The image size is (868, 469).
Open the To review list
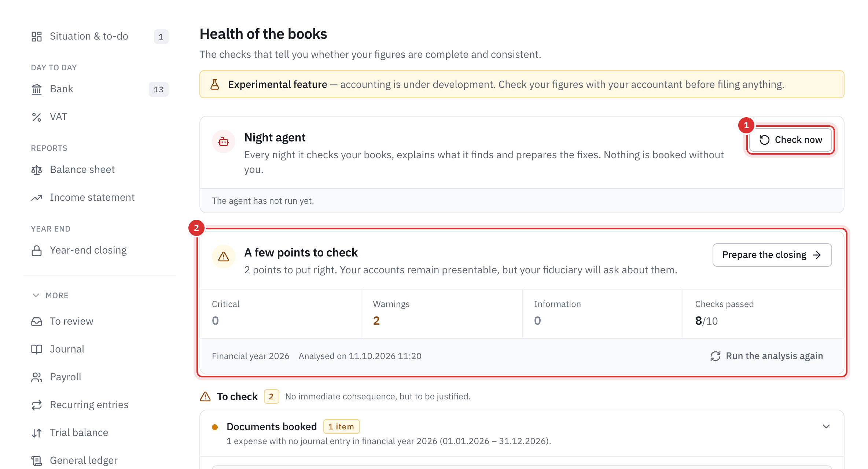click(100, 321)
